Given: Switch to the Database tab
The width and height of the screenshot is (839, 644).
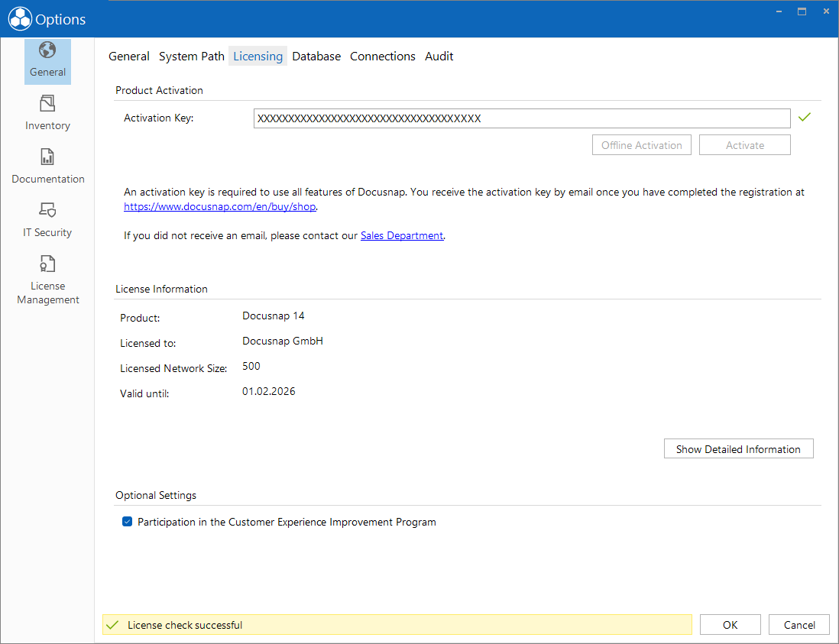Looking at the screenshot, I should (x=316, y=57).
